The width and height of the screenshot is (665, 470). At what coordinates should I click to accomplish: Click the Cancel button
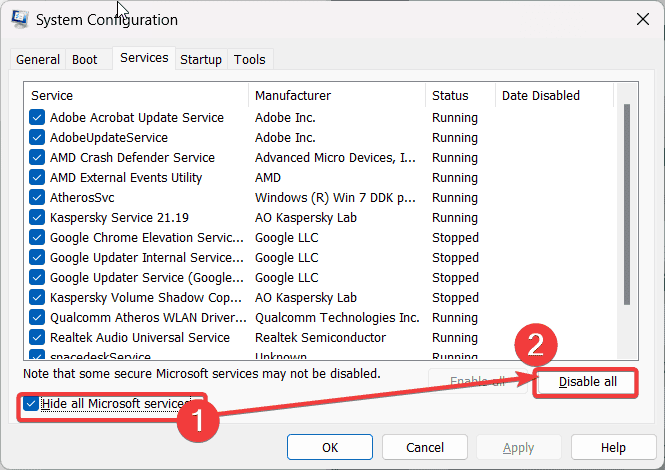pyautogui.click(x=425, y=447)
